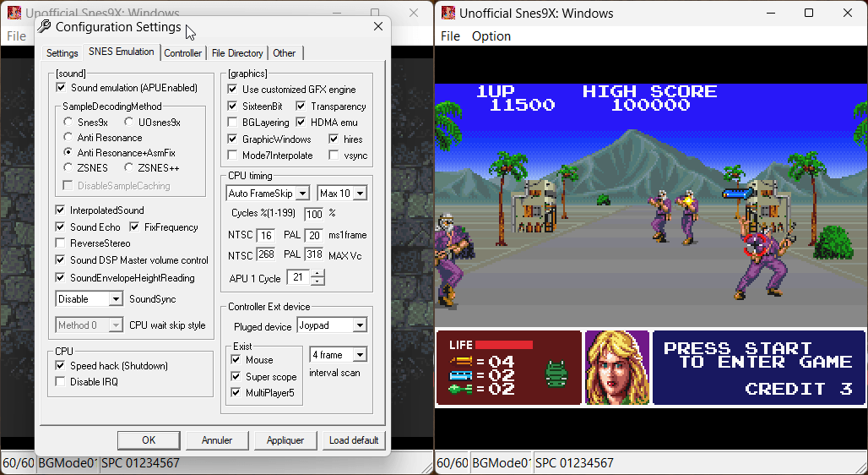Toggle hires checkbox

(334, 139)
